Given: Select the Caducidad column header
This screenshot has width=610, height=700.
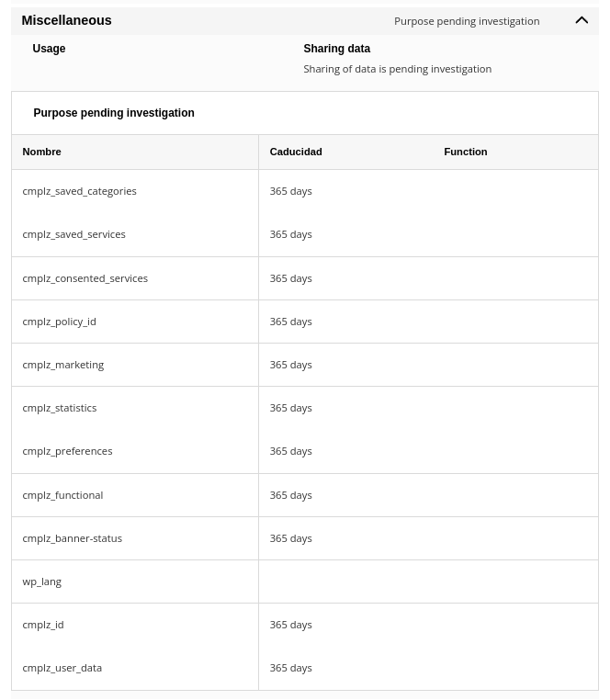Looking at the screenshot, I should pos(295,152).
